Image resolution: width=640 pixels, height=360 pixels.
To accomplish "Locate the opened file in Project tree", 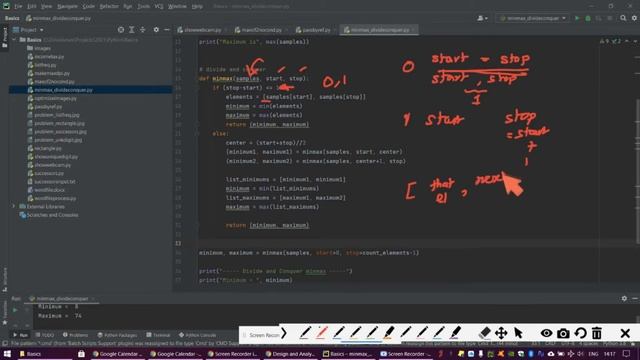I will point(121,30).
